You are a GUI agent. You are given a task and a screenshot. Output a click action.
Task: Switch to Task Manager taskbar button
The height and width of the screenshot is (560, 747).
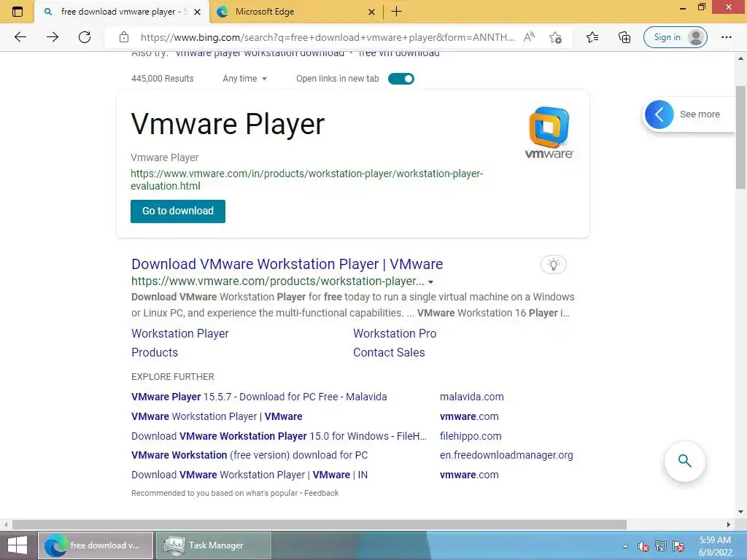point(214,545)
